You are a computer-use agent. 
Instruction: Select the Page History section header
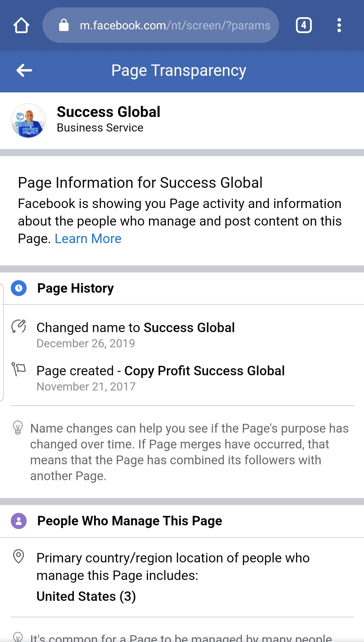pos(75,288)
